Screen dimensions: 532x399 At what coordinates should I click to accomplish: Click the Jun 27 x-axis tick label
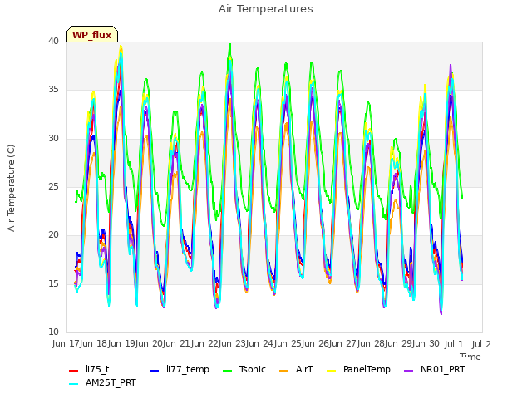click(344, 343)
